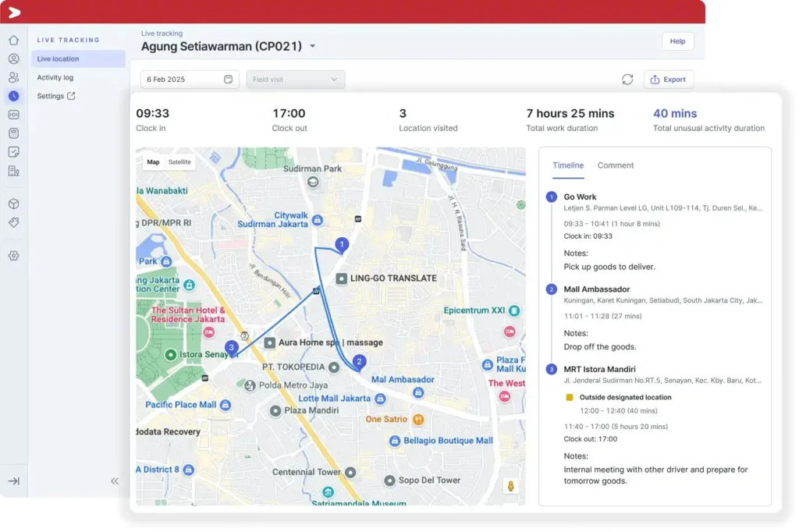Click the Export button
799x532 pixels.
coord(668,80)
